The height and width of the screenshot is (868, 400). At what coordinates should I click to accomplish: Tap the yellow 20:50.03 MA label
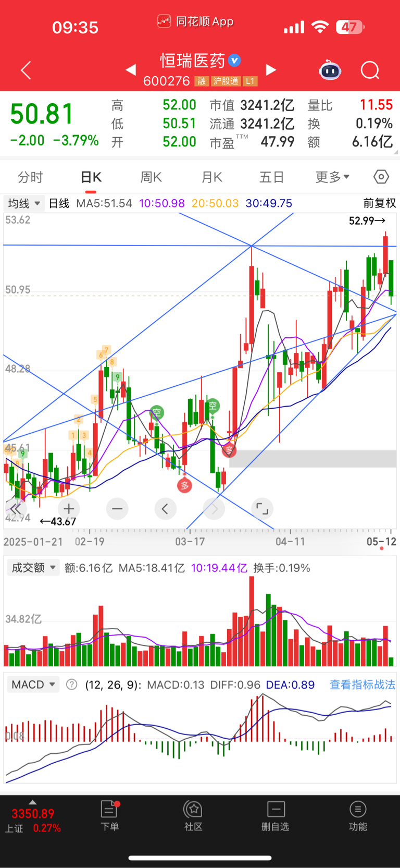tap(215, 203)
